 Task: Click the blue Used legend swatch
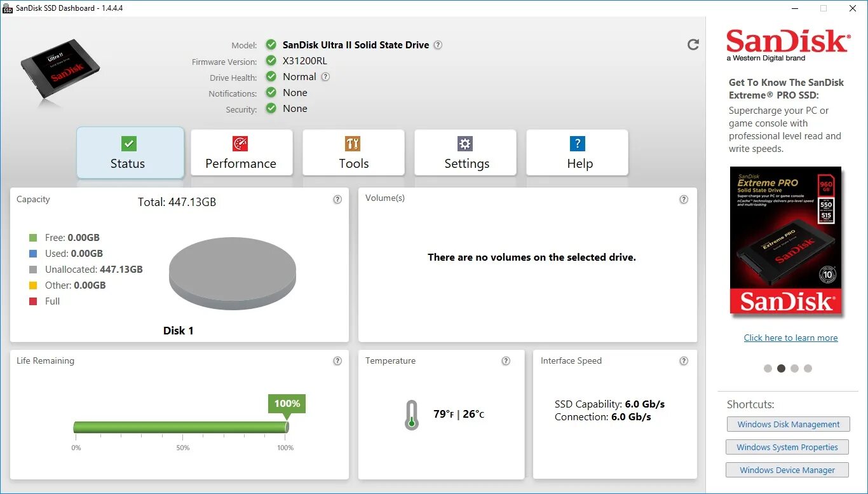pos(33,254)
